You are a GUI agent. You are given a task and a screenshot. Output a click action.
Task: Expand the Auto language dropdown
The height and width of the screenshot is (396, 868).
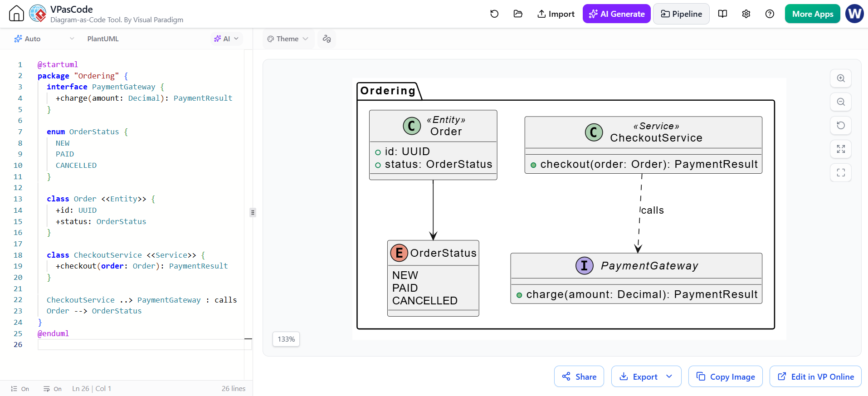[x=44, y=39]
